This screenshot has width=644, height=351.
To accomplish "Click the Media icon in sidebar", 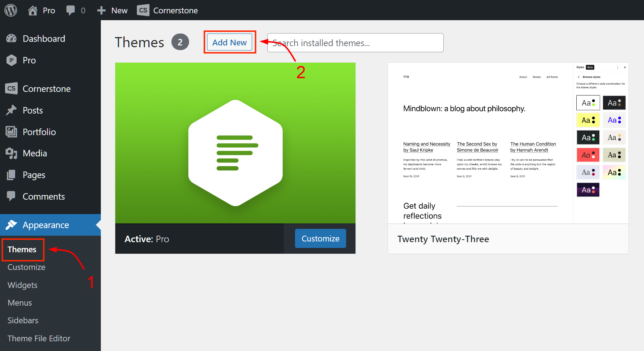I will (12, 154).
